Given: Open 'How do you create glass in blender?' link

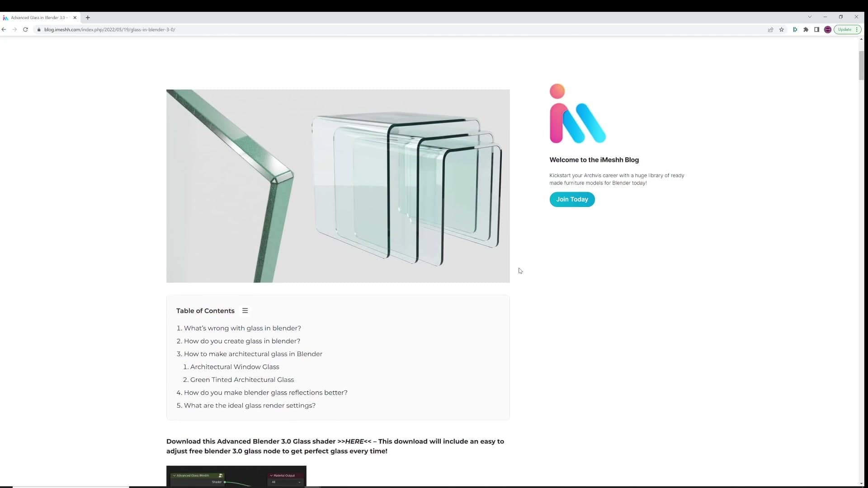Looking at the screenshot, I should tap(242, 341).
